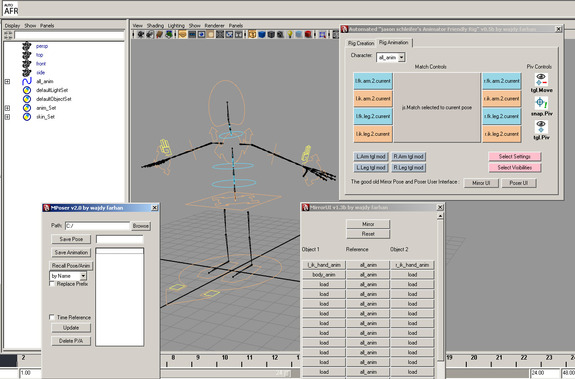
Task: Click the camera Bookmarks icon in viewport toolbar
Action: point(159,34)
